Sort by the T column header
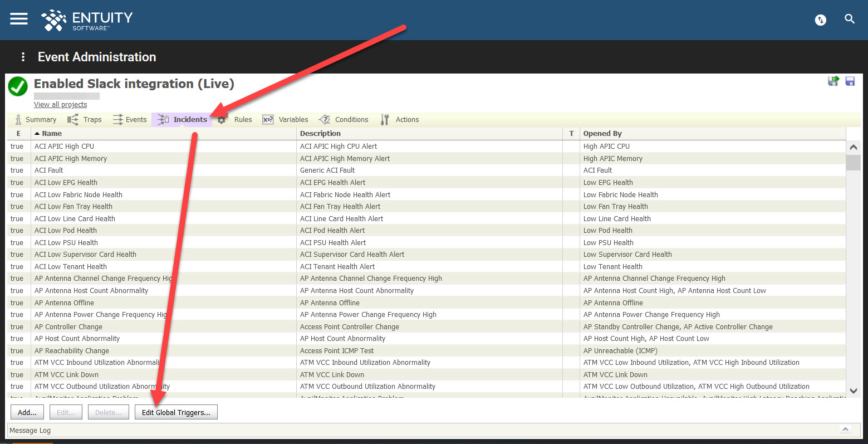 (x=571, y=134)
